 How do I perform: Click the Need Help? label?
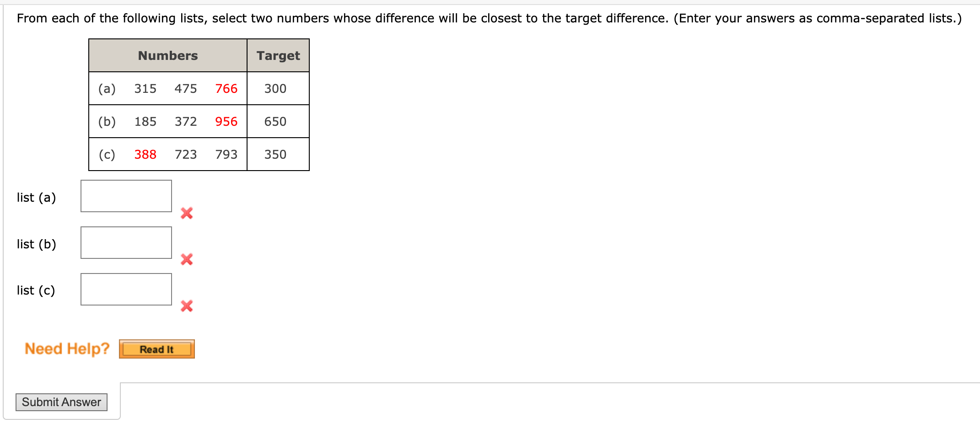67,349
